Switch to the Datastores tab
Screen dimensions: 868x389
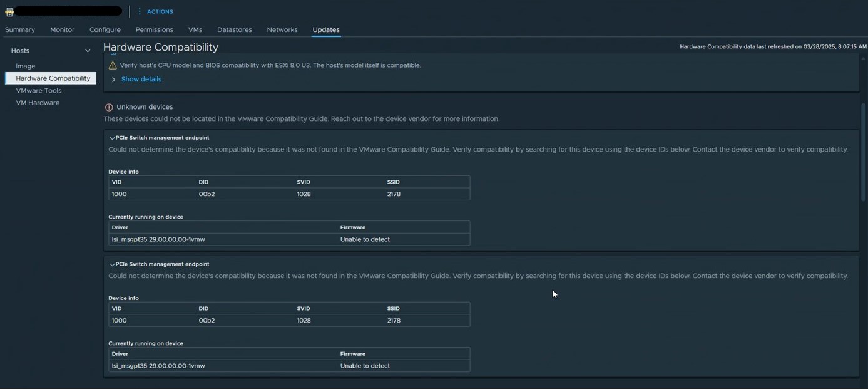point(235,28)
